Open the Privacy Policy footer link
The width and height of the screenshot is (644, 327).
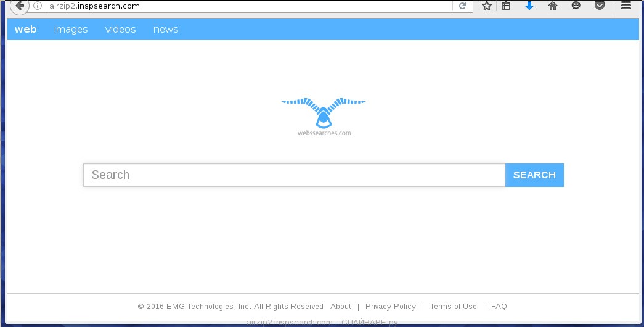click(x=391, y=307)
